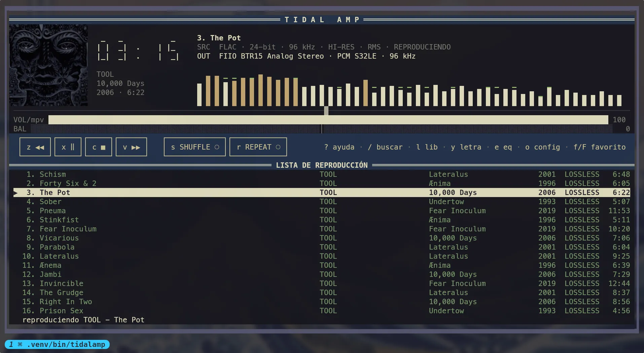The image size is (644, 353).
Task: Click the large elapsed time display
Action: pos(138,51)
